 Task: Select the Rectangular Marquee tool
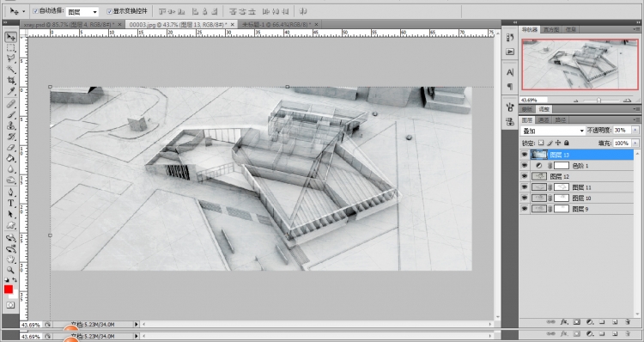pos(10,48)
